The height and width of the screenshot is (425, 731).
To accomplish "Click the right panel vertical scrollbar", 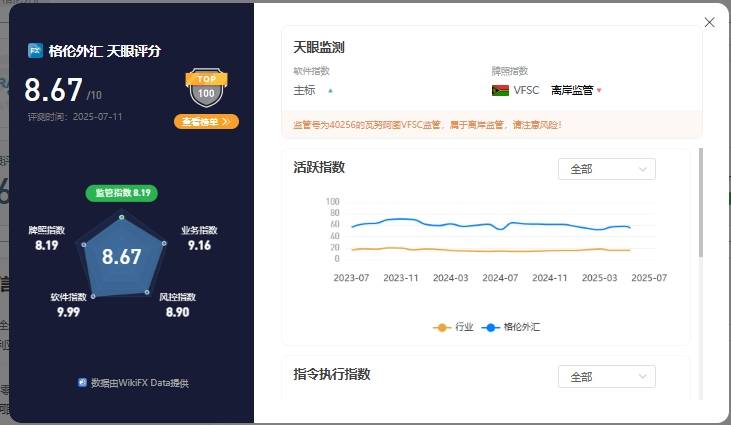I will (x=700, y=202).
